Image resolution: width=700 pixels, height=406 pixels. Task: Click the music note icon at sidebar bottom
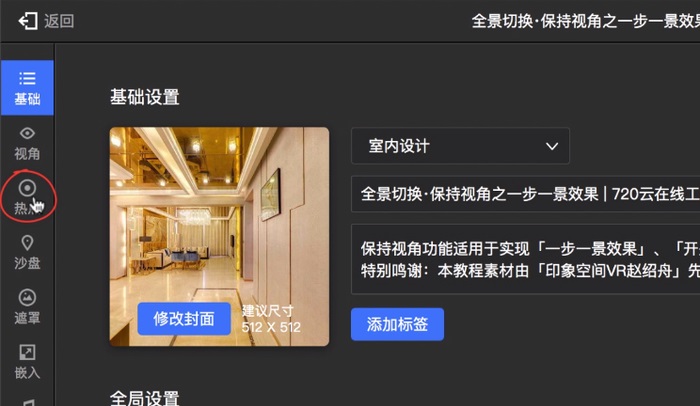pyautogui.click(x=28, y=402)
